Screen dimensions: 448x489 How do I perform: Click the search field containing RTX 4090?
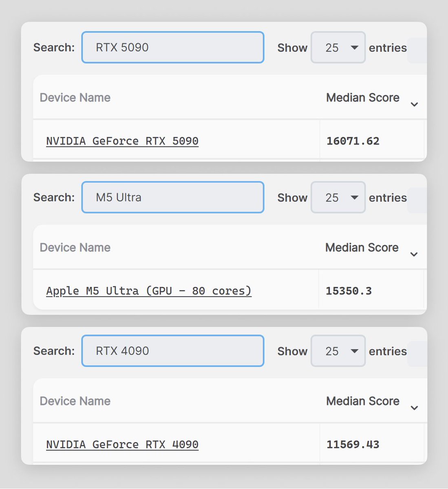pos(173,351)
